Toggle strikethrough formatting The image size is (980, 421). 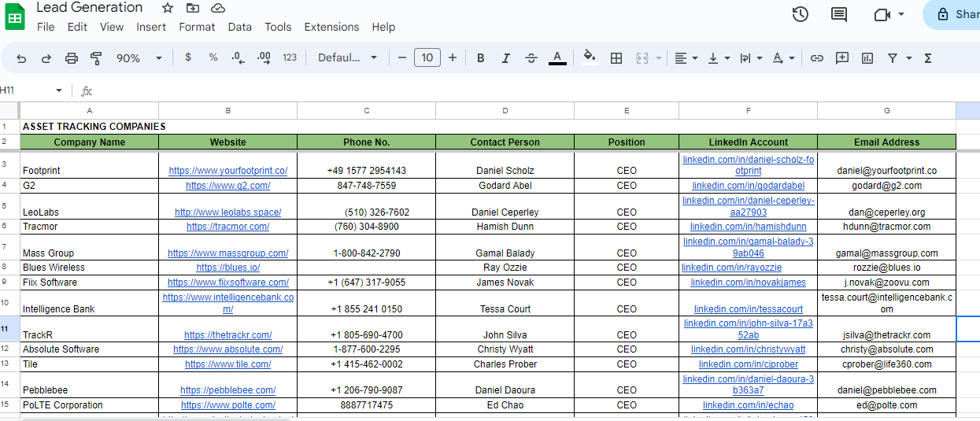click(x=531, y=58)
